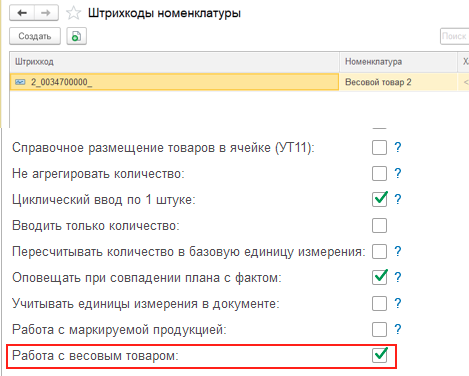469x376 pixels.
Task: Enable Работа с маркируемой продукцией checkbox
Action: coord(379,329)
